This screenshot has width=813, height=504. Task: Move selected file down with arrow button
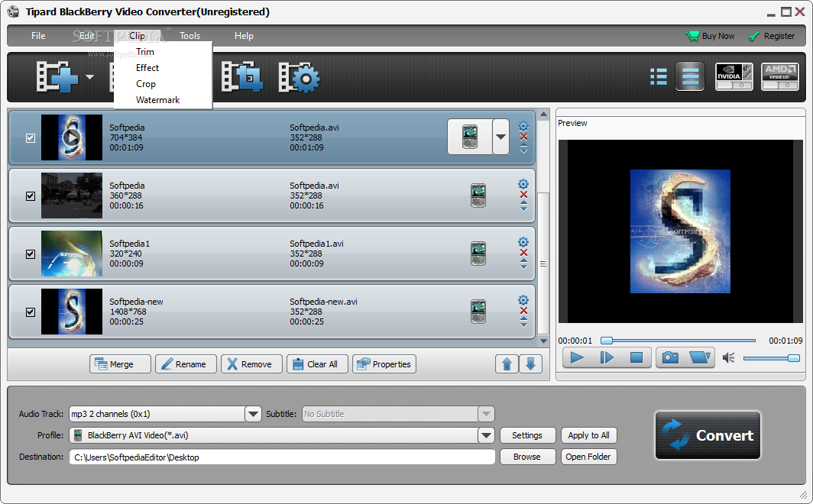(x=530, y=364)
